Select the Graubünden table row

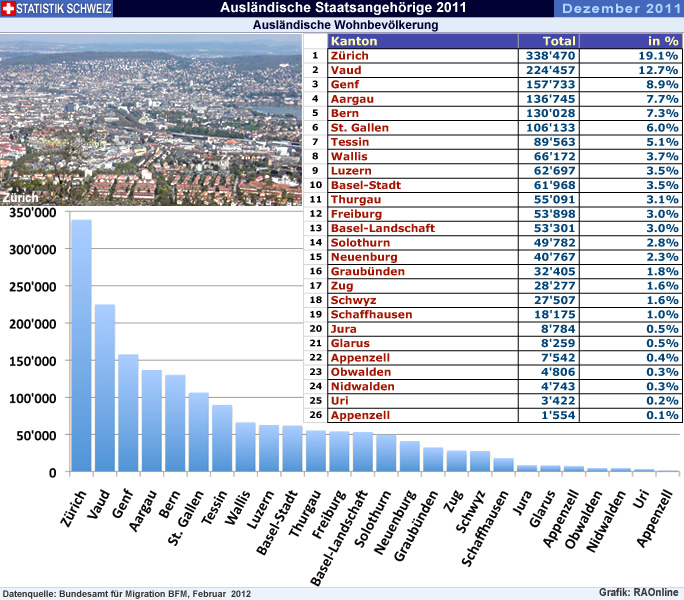click(367, 271)
